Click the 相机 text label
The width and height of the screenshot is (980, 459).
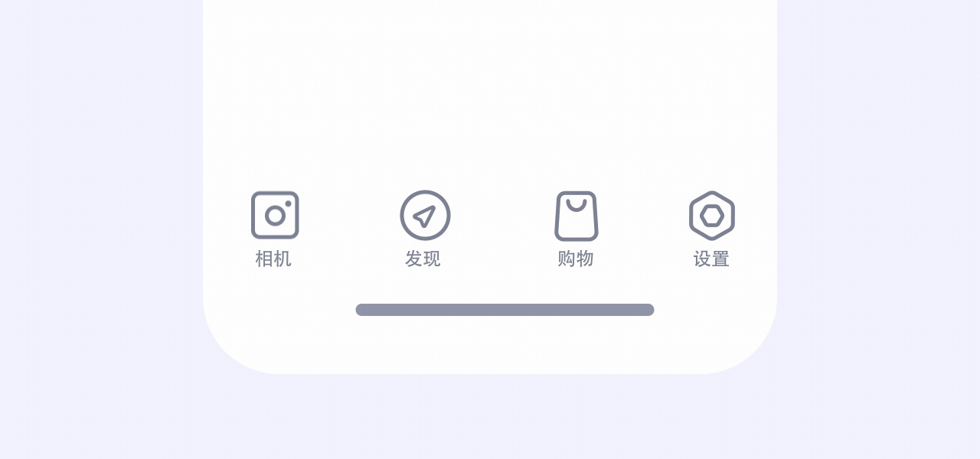click(273, 259)
